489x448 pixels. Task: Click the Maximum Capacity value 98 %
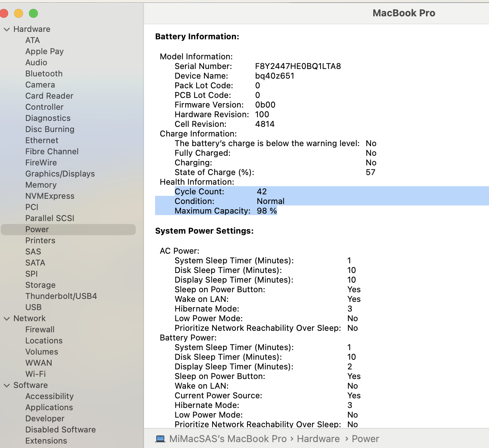click(x=267, y=211)
